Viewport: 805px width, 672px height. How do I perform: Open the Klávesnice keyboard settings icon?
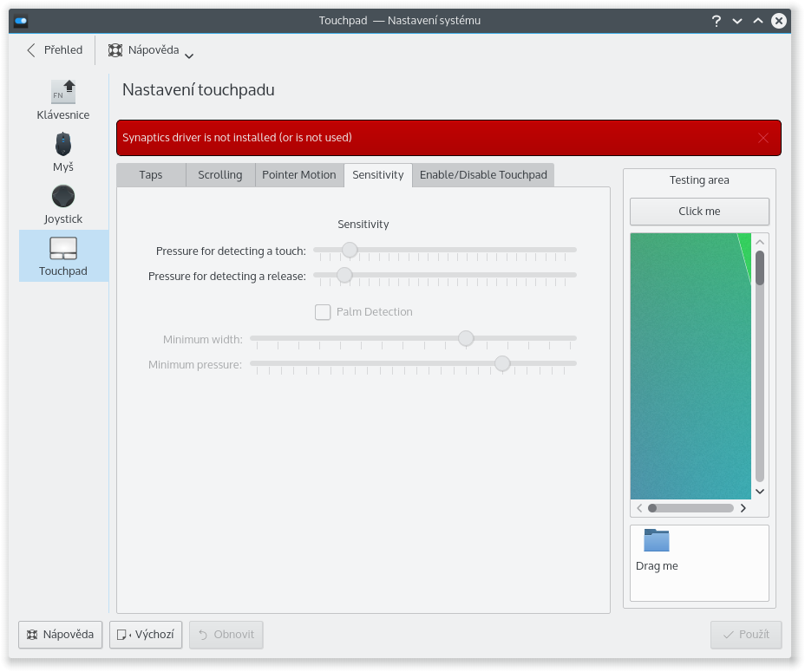63,92
